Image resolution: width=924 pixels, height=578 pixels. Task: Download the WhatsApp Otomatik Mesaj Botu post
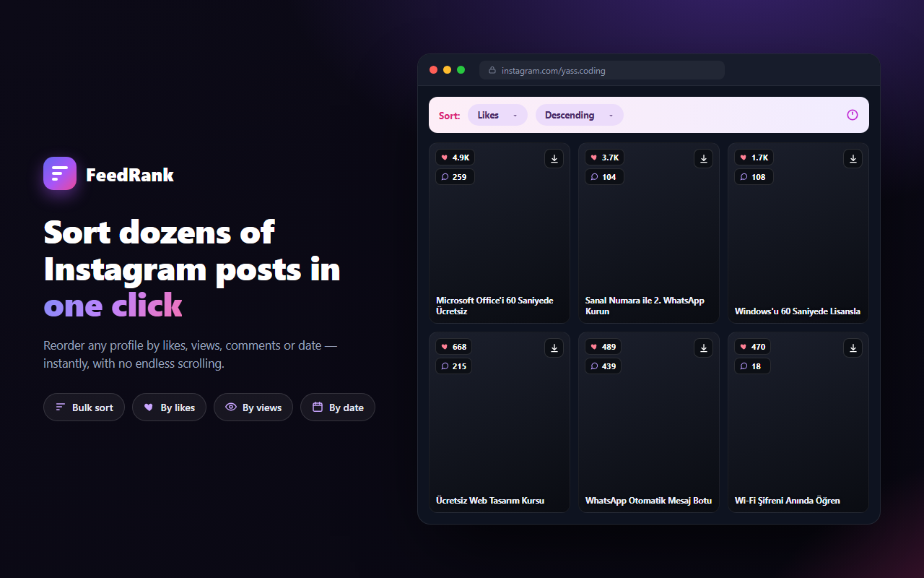point(704,348)
